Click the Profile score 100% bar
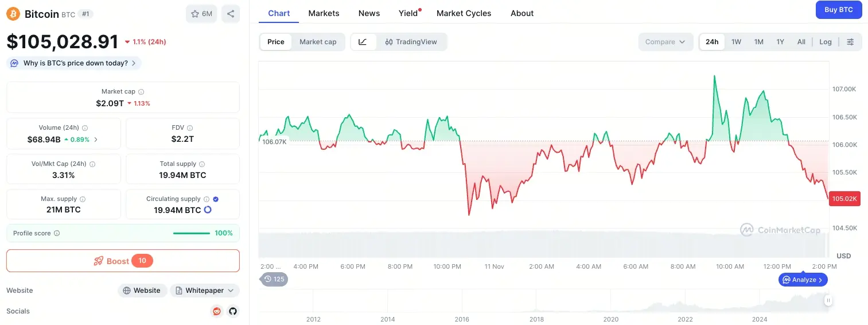Viewport: 868px width, 325px height. tap(123, 233)
